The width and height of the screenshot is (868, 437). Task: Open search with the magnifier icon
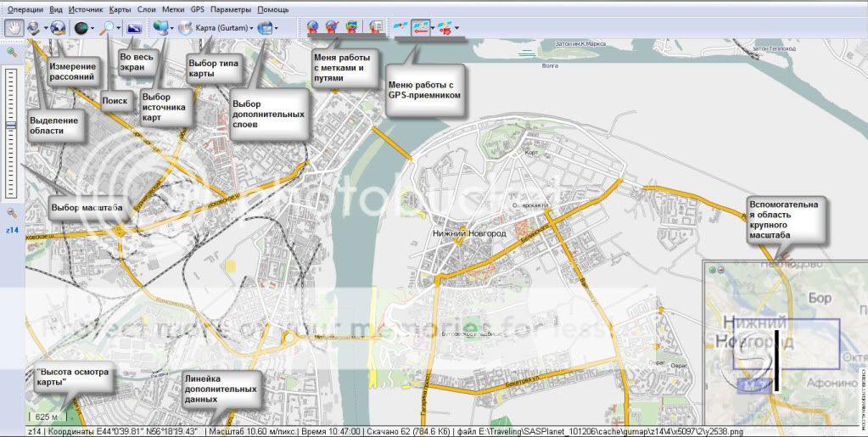[x=108, y=27]
